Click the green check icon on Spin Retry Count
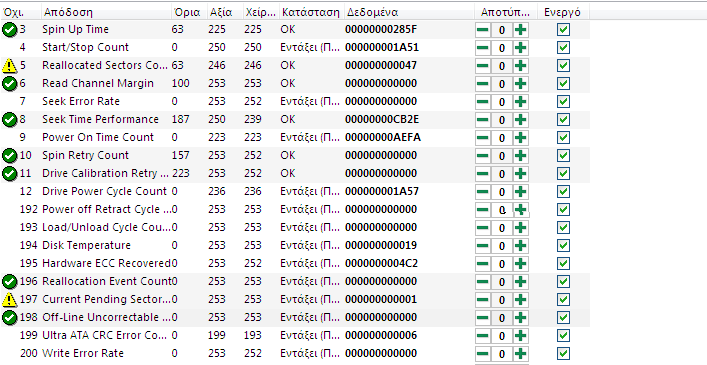The width and height of the screenshot is (707, 365). point(9,156)
